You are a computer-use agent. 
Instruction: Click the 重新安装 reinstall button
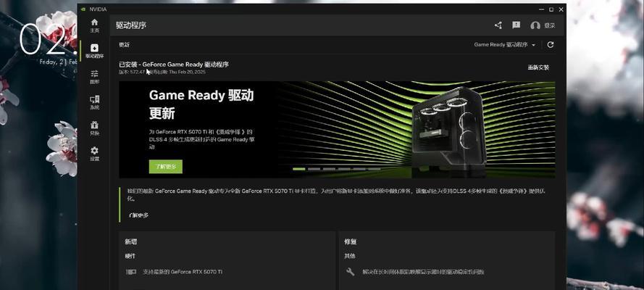(538, 67)
